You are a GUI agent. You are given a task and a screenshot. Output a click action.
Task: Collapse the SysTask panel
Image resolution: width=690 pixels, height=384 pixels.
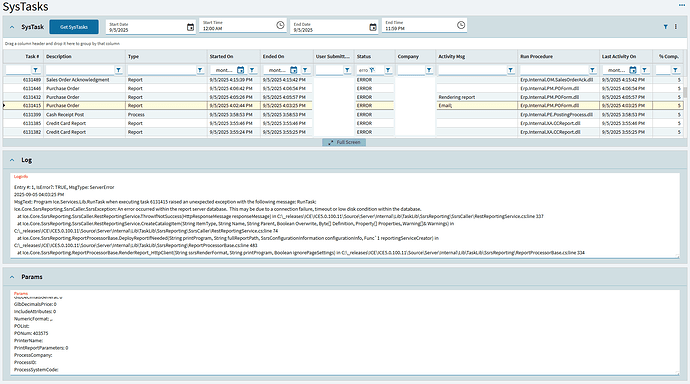coord(12,27)
